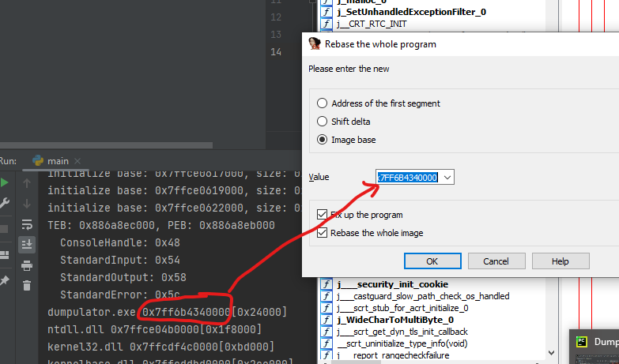Select the 'Image base' radio button
This screenshot has width=619, height=364.
[321, 140]
